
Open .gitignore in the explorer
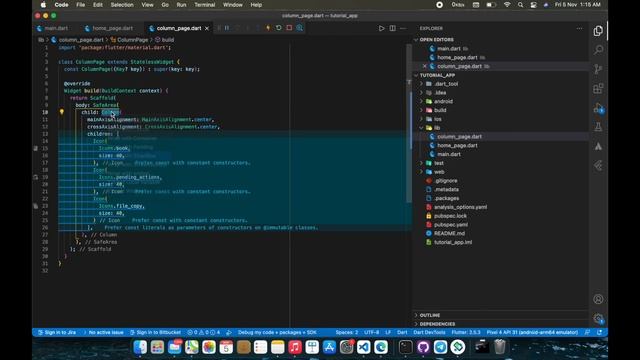click(445, 181)
